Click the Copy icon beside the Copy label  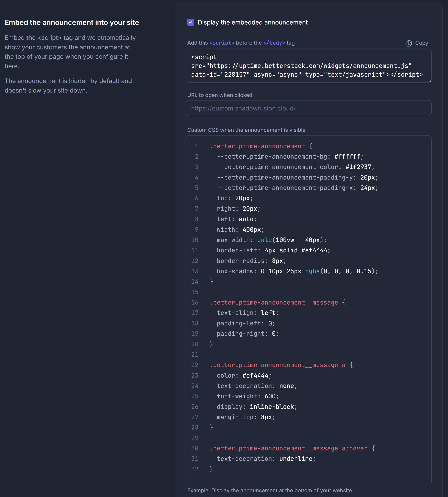click(x=409, y=43)
